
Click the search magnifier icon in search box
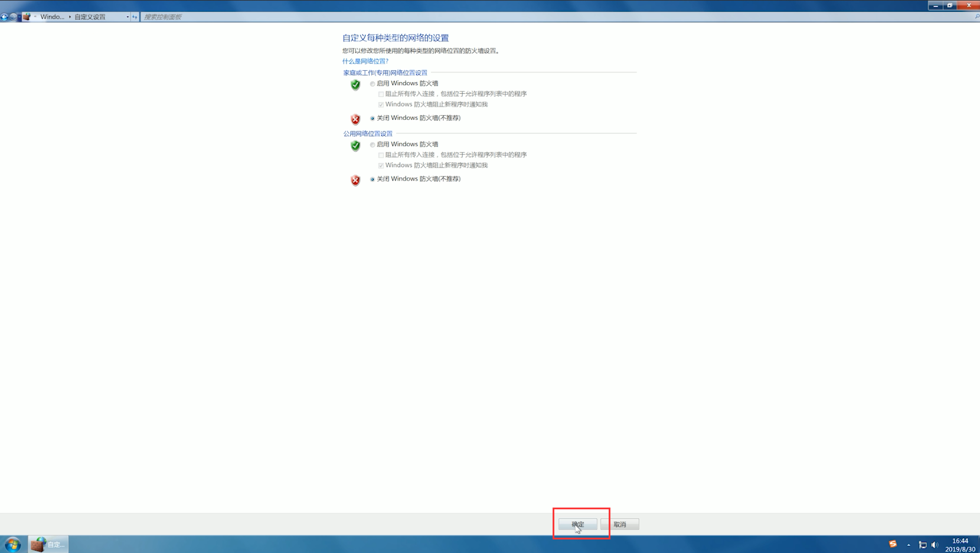(977, 17)
